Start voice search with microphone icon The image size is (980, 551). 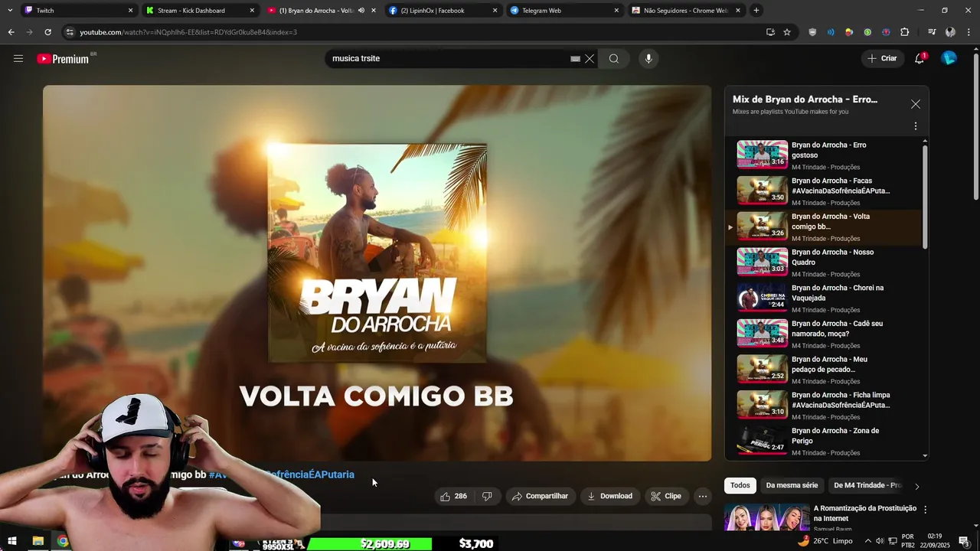tap(648, 59)
